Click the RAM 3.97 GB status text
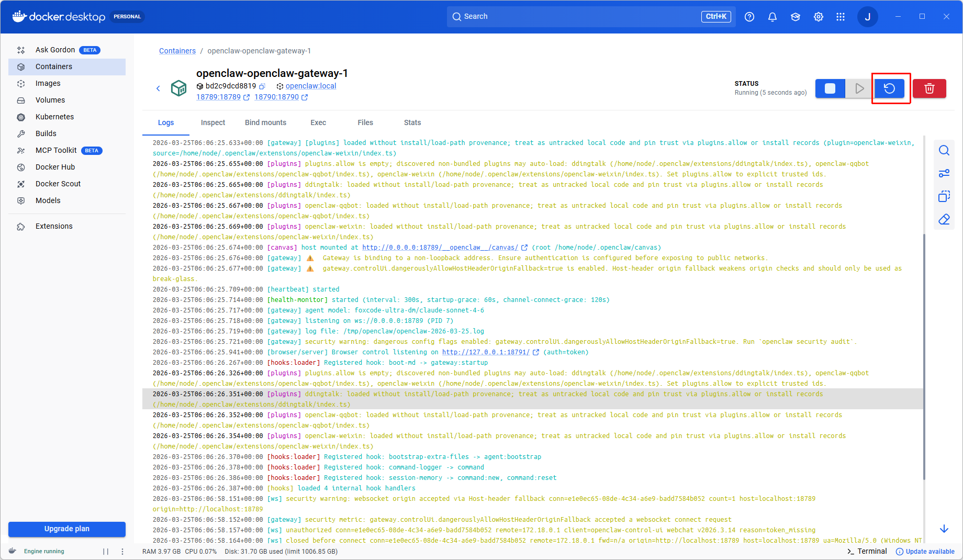 (162, 552)
